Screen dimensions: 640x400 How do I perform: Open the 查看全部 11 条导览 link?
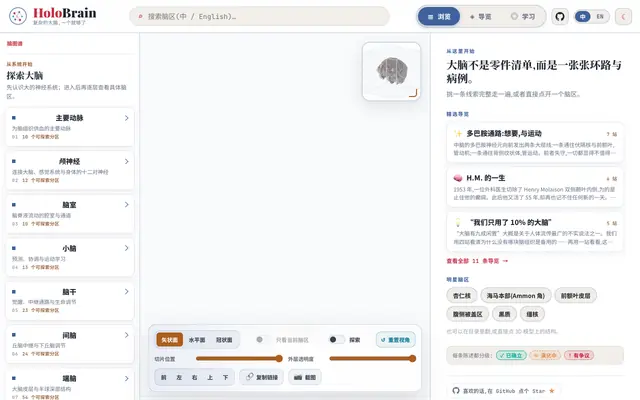pos(477,261)
